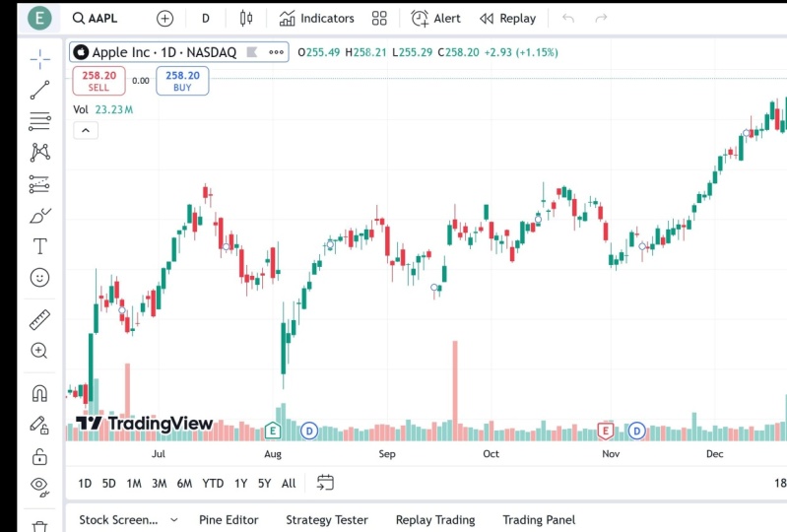Set the chart range to 1M
The height and width of the screenshot is (532, 787).
pos(134,484)
